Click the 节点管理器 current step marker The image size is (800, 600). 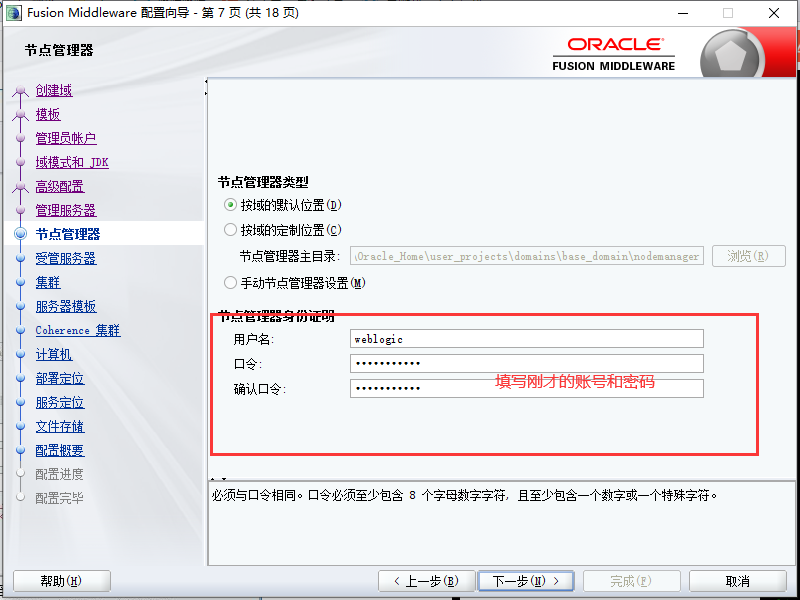[20, 234]
